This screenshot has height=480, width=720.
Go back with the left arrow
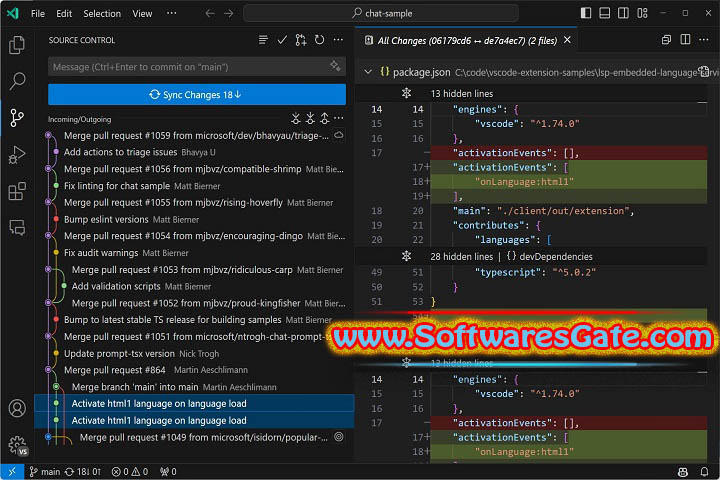point(210,13)
